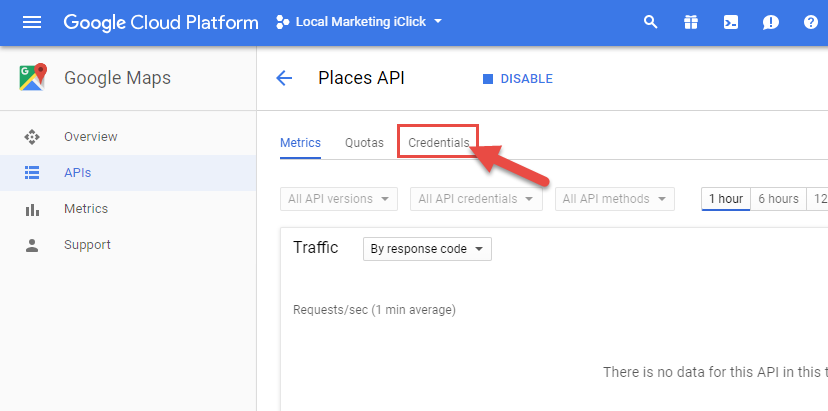Click the search magnifier icon

pyautogui.click(x=651, y=22)
